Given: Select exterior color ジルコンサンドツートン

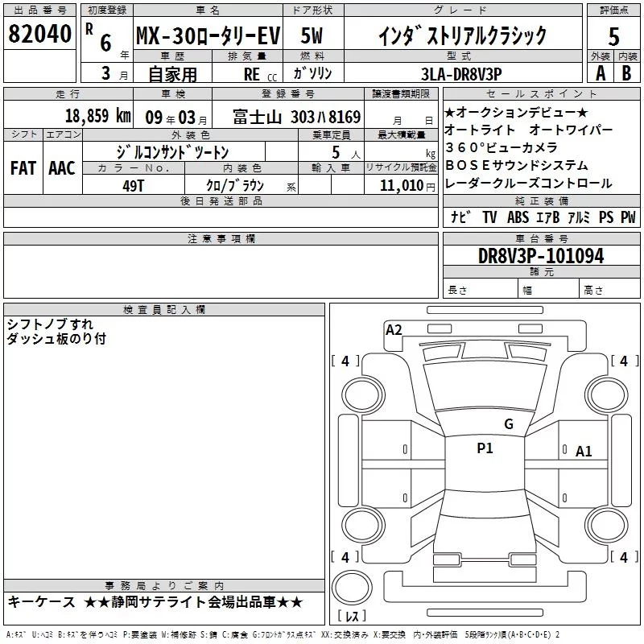Looking at the screenshot, I should [172, 152].
